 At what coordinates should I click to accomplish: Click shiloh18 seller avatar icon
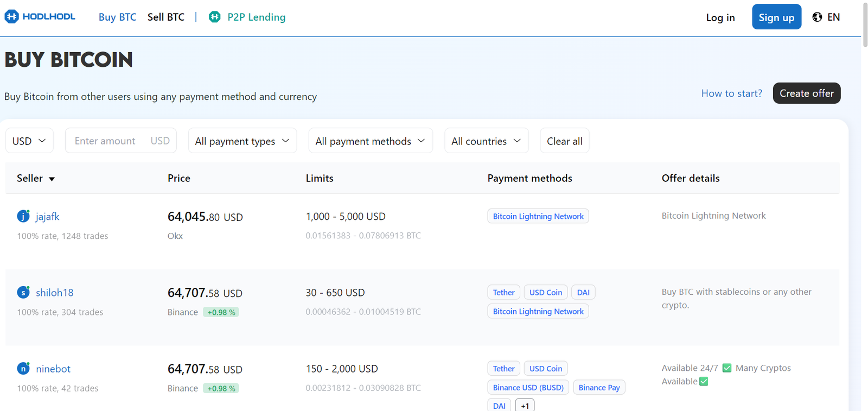click(x=23, y=292)
